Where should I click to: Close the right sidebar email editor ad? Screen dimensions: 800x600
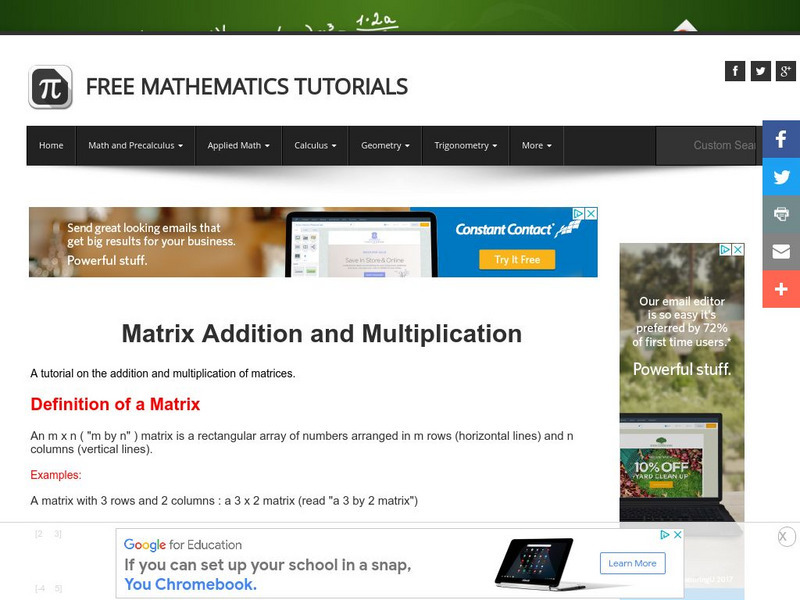tap(738, 249)
